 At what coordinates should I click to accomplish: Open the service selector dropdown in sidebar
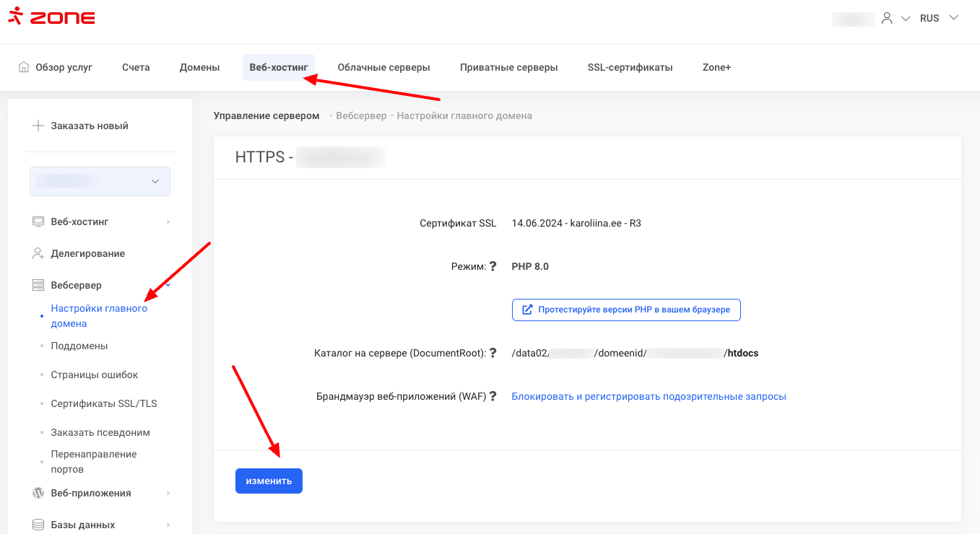100,181
